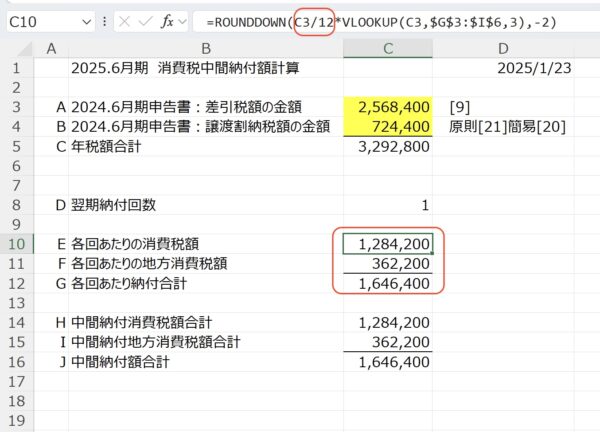Click title cell 2025.6月期 消費税中間納付額計算
Screen dimensions: 600x432
[x=185, y=68]
